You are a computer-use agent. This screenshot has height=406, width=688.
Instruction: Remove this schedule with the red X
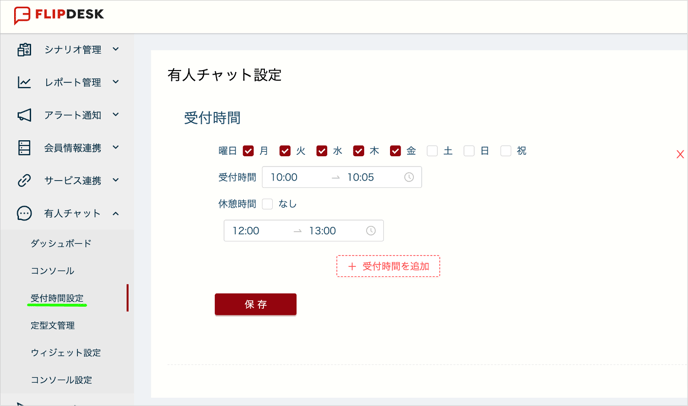(680, 154)
